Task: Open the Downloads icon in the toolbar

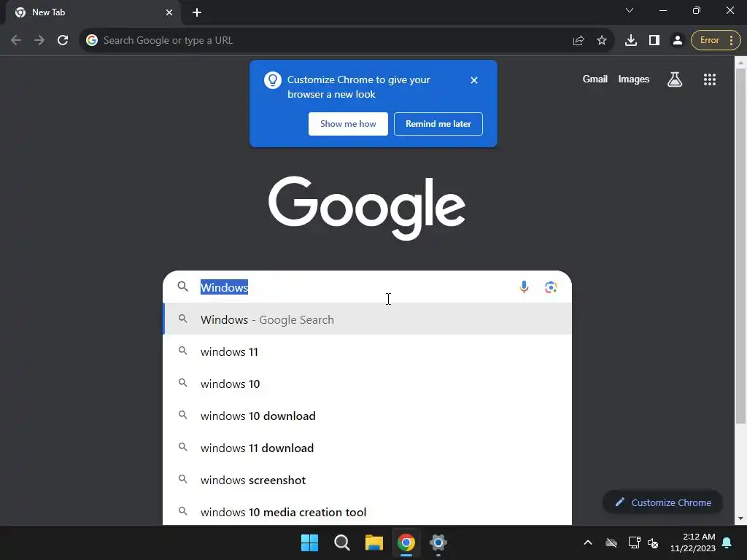Action: point(631,41)
